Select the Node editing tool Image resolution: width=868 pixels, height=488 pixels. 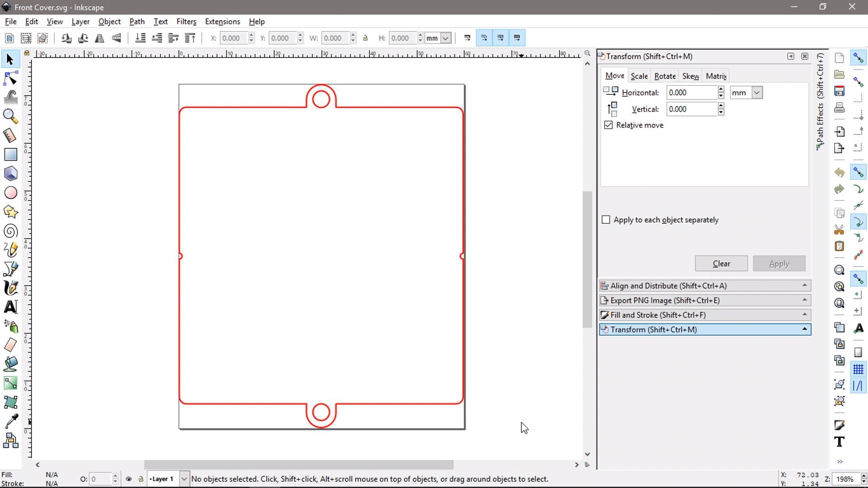pyautogui.click(x=10, y=78)
